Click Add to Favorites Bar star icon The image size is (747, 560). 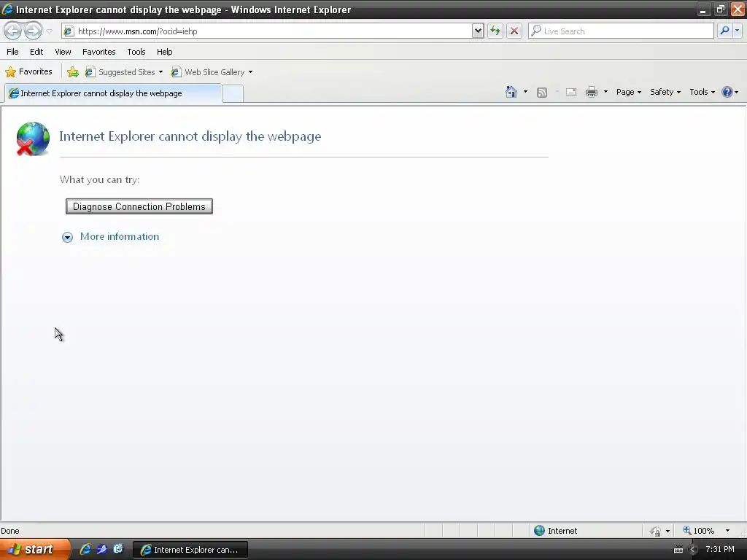pyautogui.click(x=73, y=72)
